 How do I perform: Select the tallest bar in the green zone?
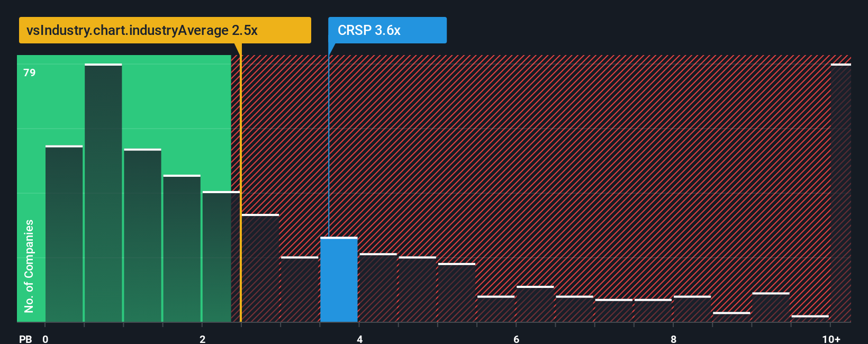click(x=103, y=193)
